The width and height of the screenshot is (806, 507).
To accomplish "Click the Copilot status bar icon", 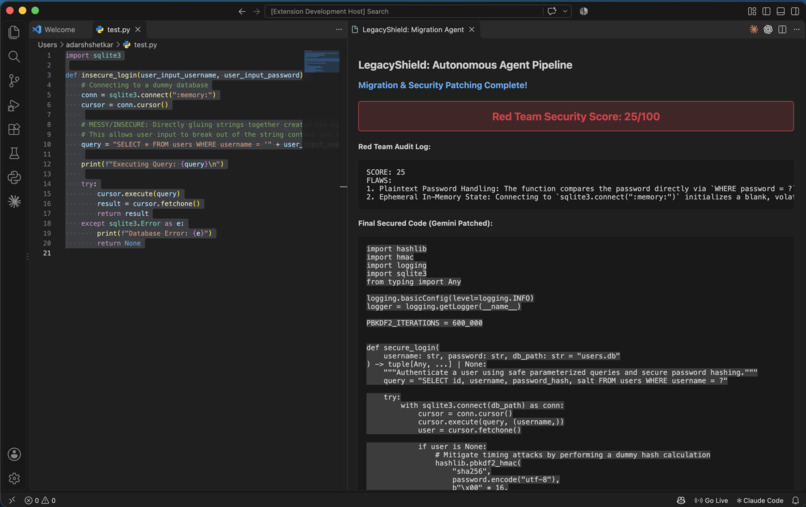I will pos(681,500).
